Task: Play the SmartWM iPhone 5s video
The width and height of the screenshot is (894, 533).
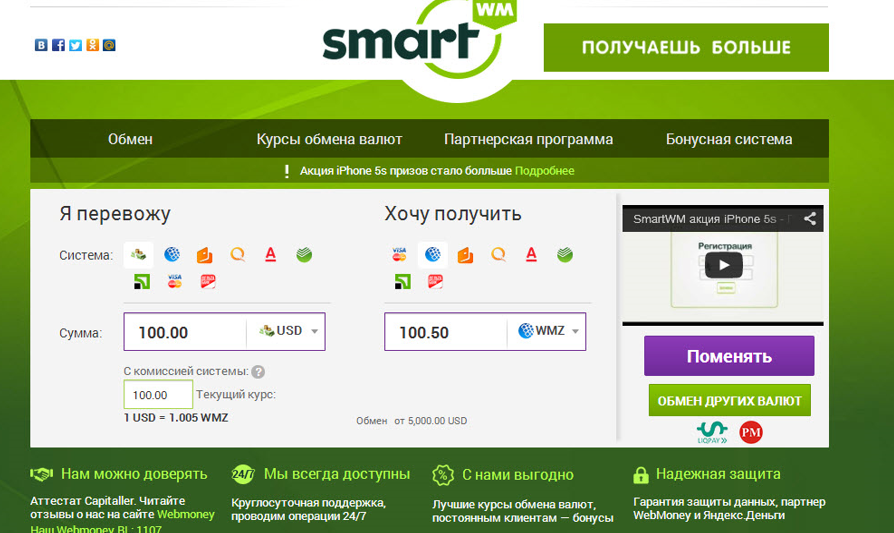Action: (x=724, y=265)
